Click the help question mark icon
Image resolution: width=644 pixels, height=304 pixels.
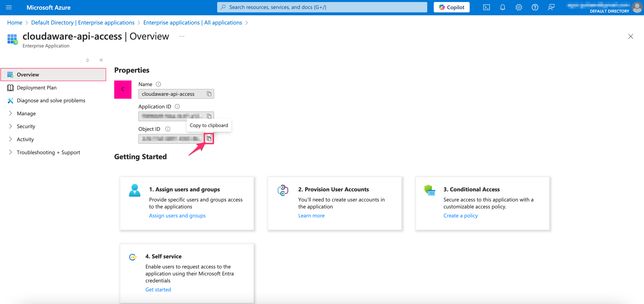[x=534, y=7]
